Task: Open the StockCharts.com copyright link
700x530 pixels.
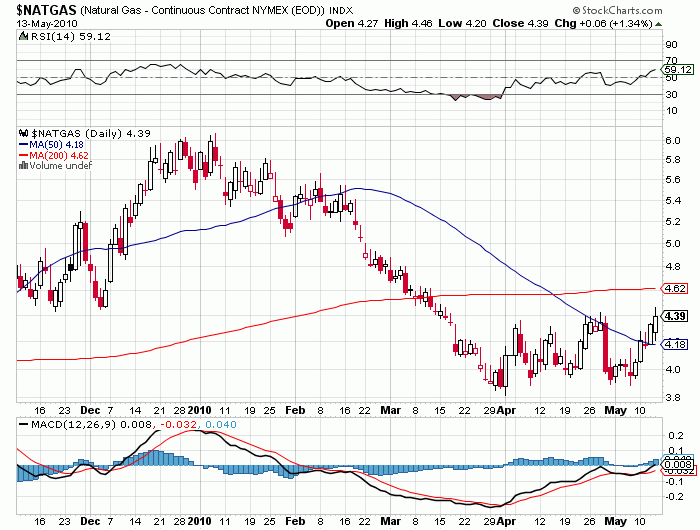Action: click(639, 9)
